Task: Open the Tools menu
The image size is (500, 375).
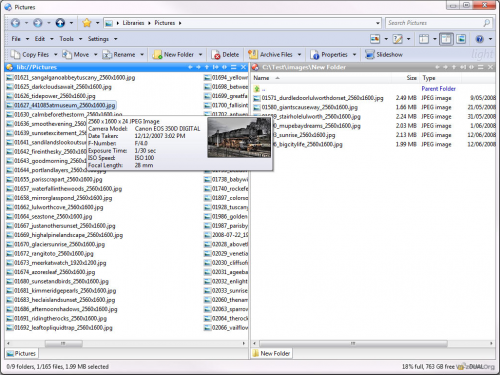Action: pos(66,39)
